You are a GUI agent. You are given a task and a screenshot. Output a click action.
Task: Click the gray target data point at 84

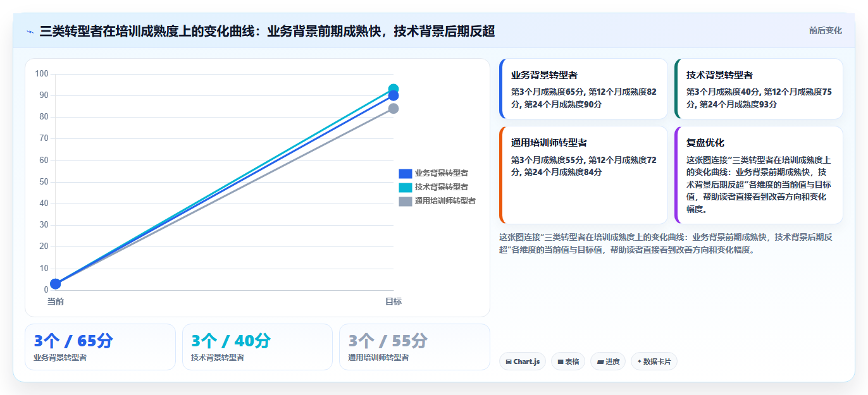[394, 109]
